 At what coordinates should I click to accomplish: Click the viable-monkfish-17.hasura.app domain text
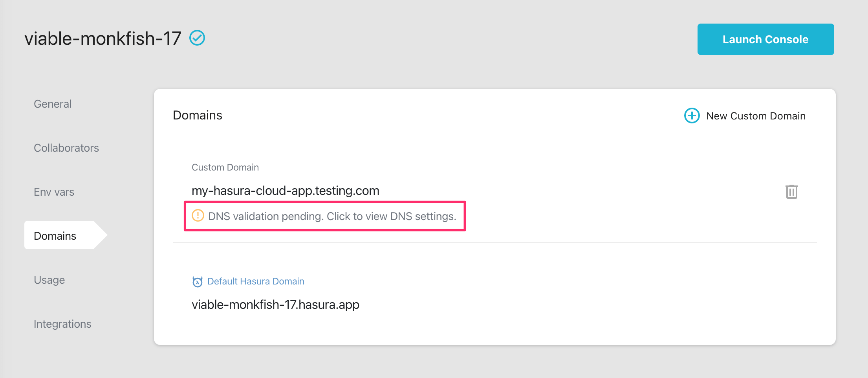pyautogui.click(x=275, y=304)
